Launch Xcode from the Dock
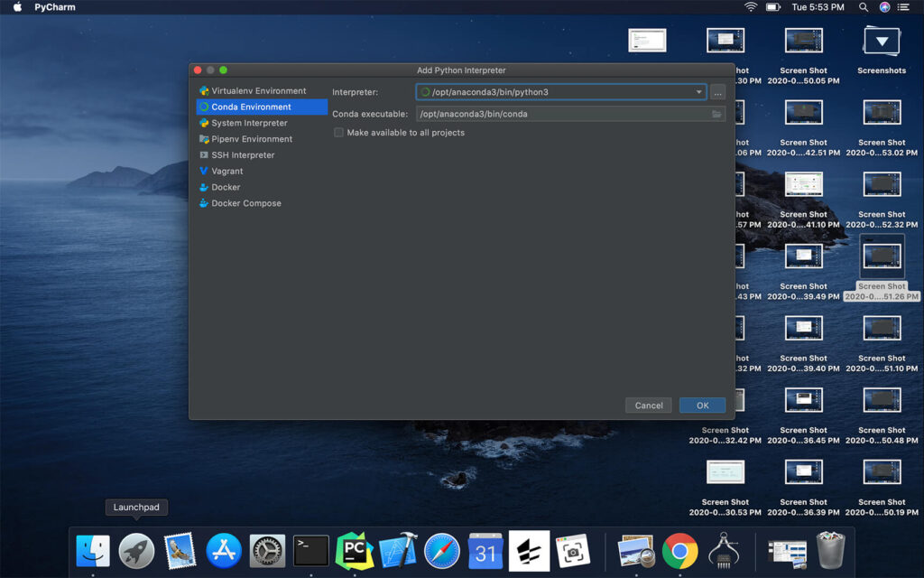 tap(398, 552)
